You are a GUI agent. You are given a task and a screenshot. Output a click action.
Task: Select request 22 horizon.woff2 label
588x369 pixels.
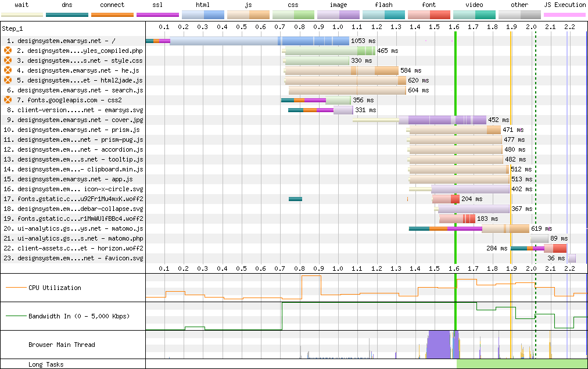(73, 248)
